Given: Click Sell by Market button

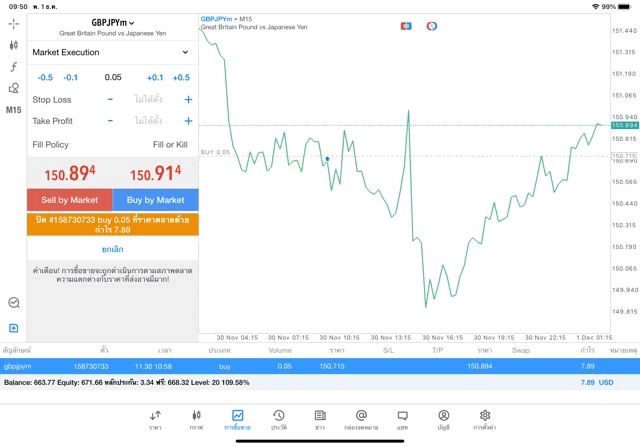Looking at the screenshot, I should 70,200.
